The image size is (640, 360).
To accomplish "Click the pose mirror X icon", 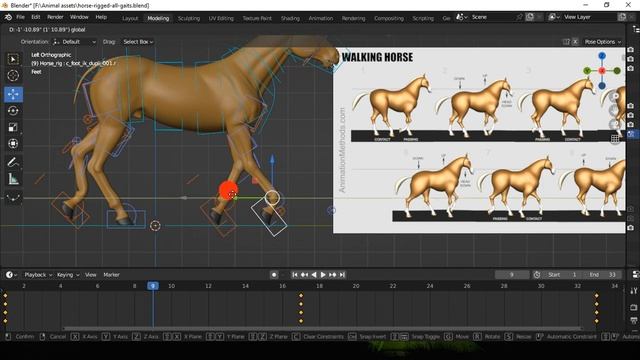I will click(x=575, y=42).
